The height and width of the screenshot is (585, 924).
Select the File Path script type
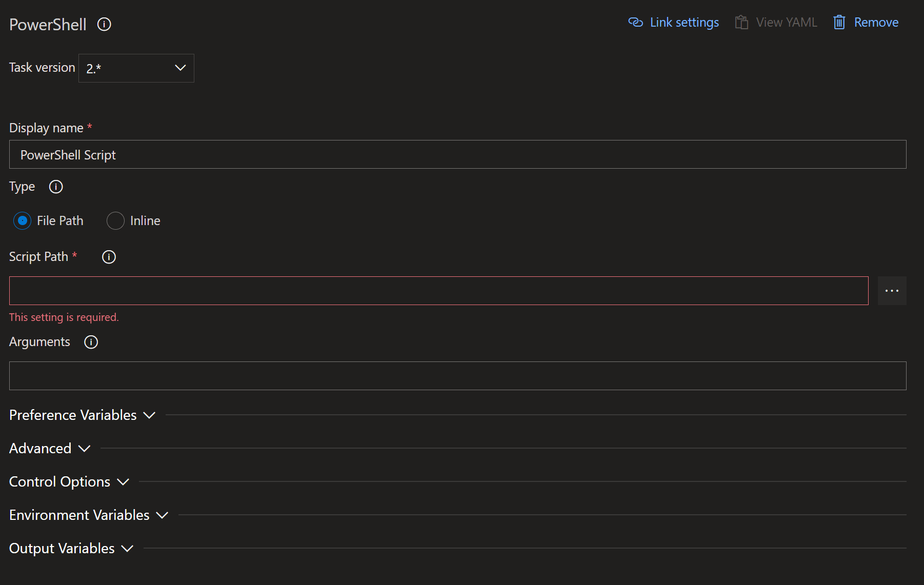click(22, 220)
